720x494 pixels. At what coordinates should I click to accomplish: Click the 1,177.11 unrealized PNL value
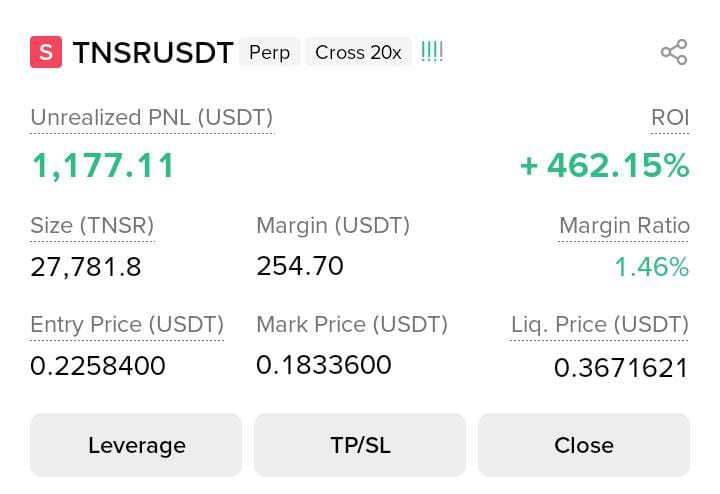(x=103, y=166)
